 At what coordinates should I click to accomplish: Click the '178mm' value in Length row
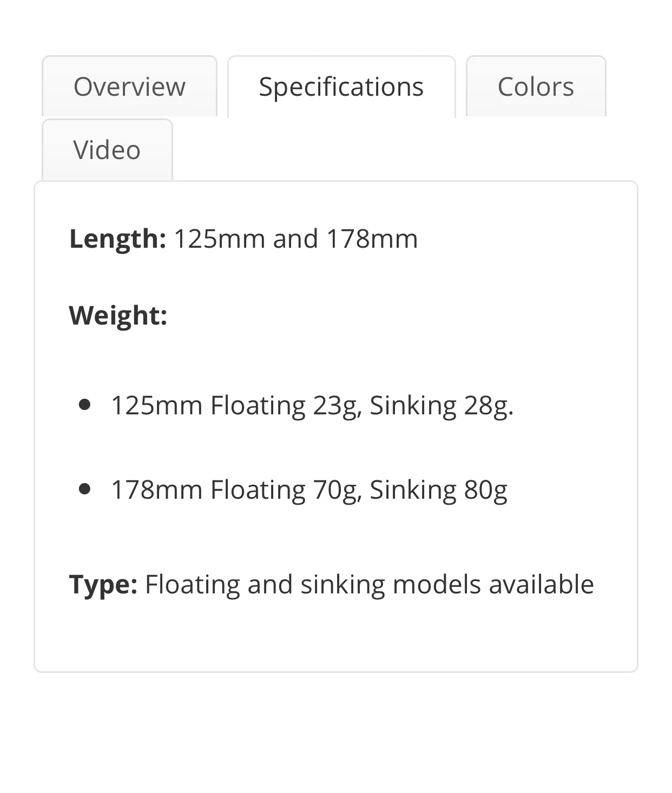pos(372,239)
